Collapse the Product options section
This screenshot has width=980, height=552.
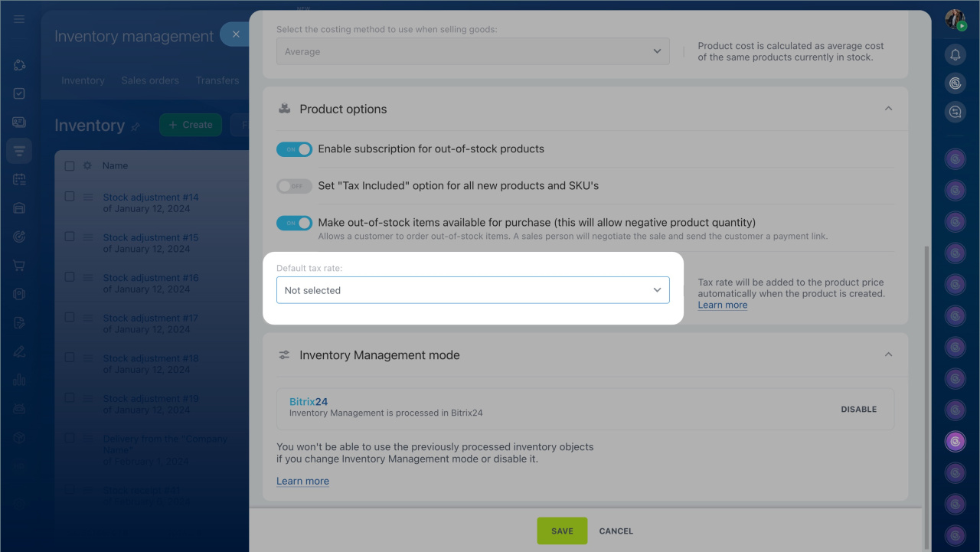click(x=888, y=109)
